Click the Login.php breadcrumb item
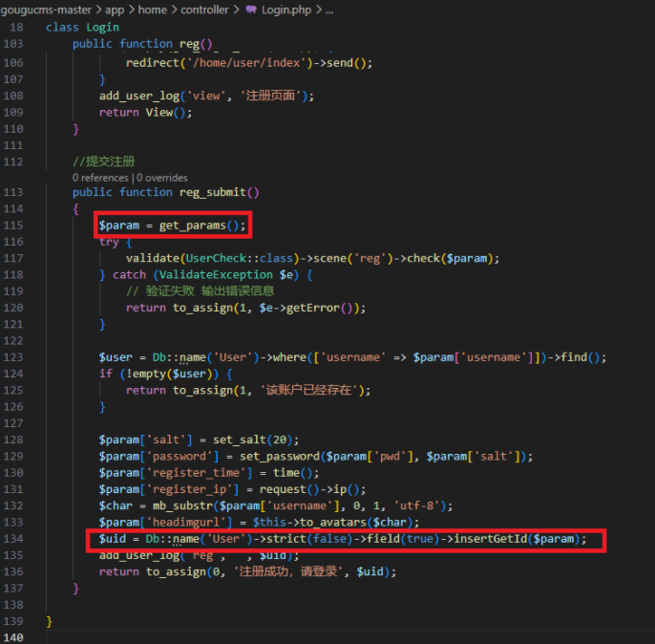The image size is (655, 644). (x=287, y=10)
